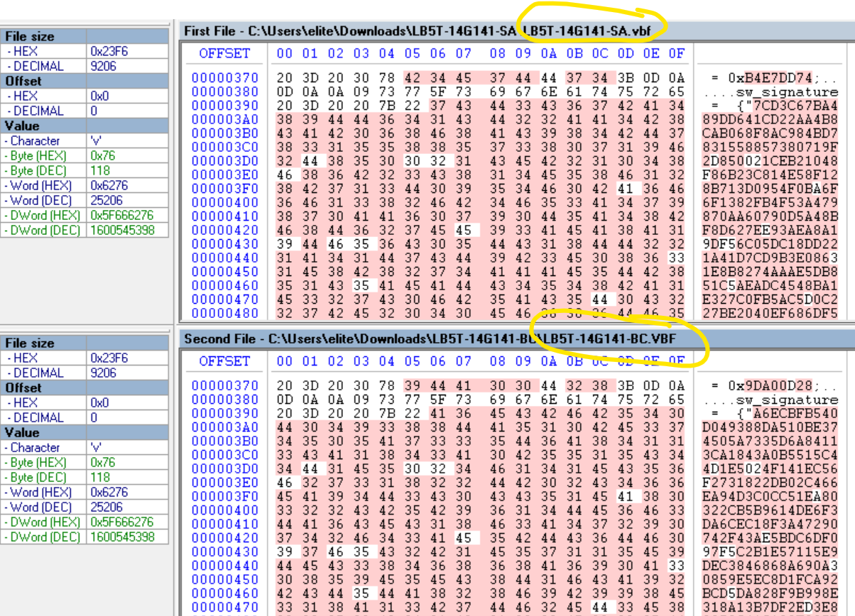This screenshot has width=855, height=616.
Task: Select the OFFSET column header in First File pane
Action: point(224,53)
